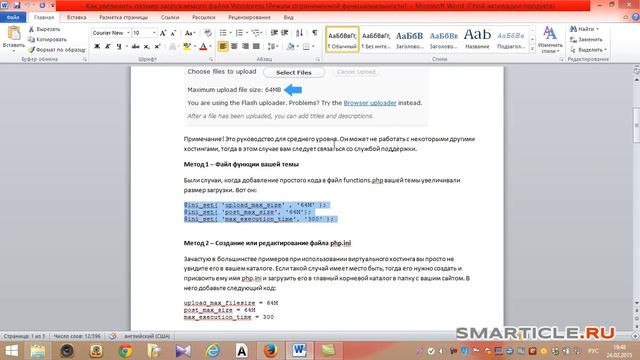The image size is (640, 360).
Task: Apply superscript formatting
Action: tap(157, 47)
